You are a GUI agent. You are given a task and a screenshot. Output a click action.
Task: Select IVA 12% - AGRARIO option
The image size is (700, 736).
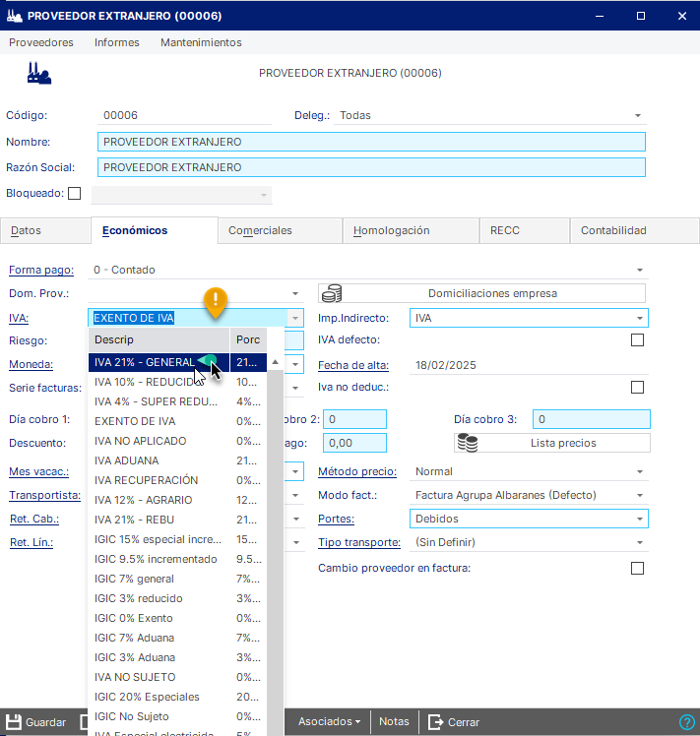tap(177, 501)
